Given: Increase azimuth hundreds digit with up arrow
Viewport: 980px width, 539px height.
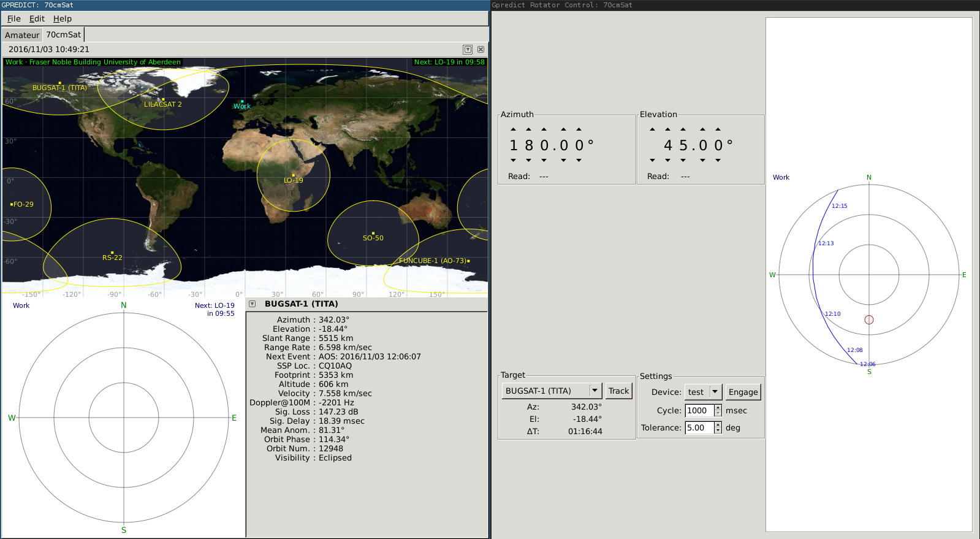Looking at the screenshot, I should click(513, 129).
